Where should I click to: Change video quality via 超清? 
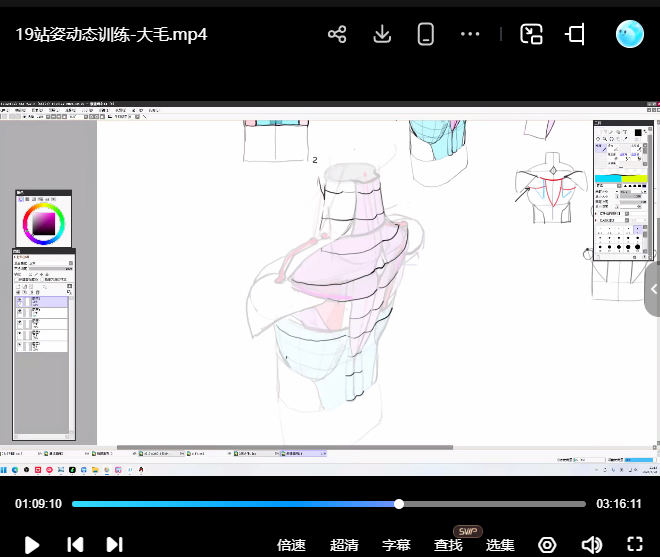[344, 545]
